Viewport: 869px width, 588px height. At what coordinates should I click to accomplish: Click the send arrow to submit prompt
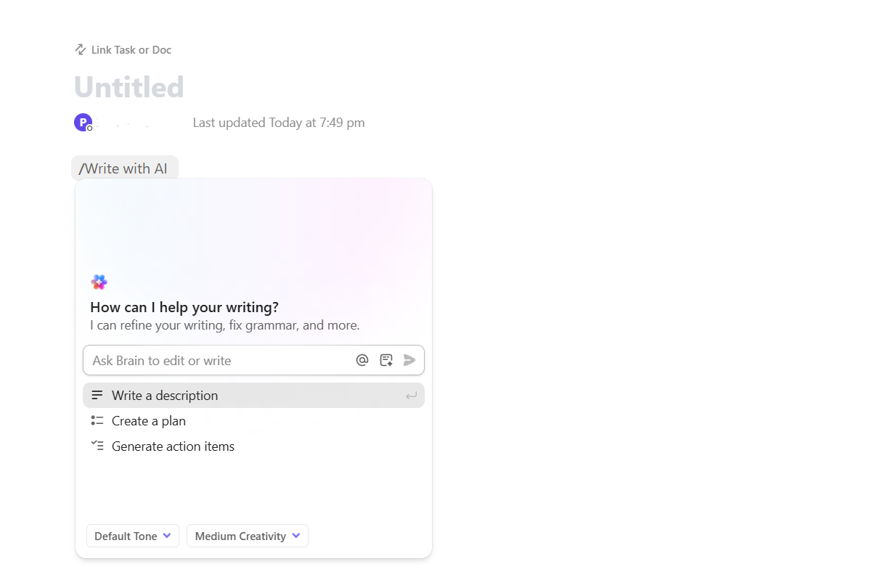pyautogui.click(x=409, y=359)
